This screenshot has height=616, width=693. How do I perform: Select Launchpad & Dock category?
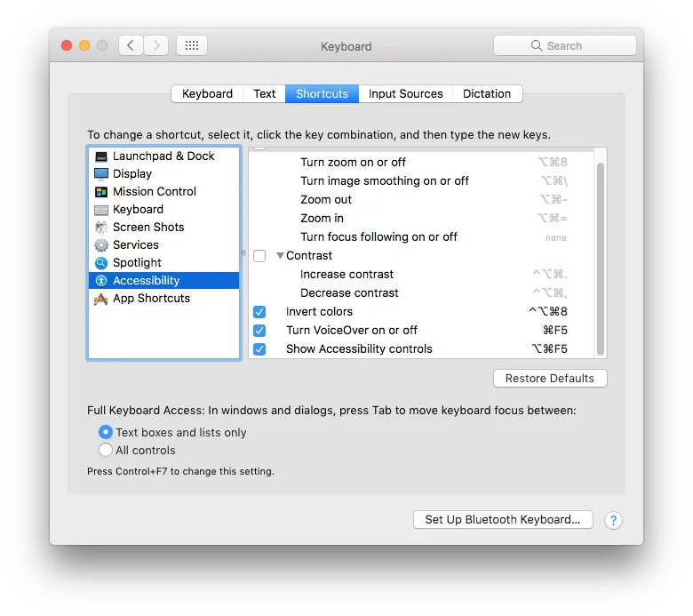click(164, 156)
